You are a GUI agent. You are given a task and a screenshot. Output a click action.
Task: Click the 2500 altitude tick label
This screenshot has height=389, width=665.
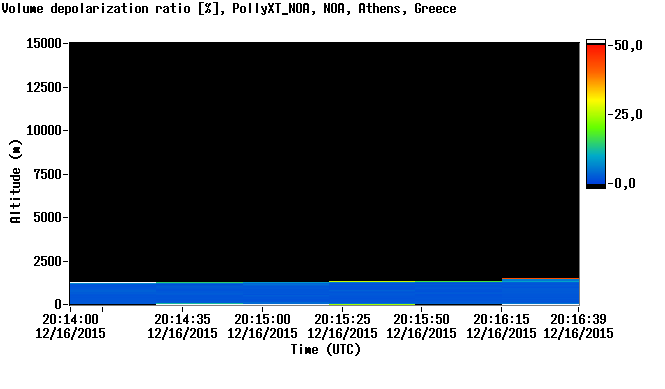[47, 261]
